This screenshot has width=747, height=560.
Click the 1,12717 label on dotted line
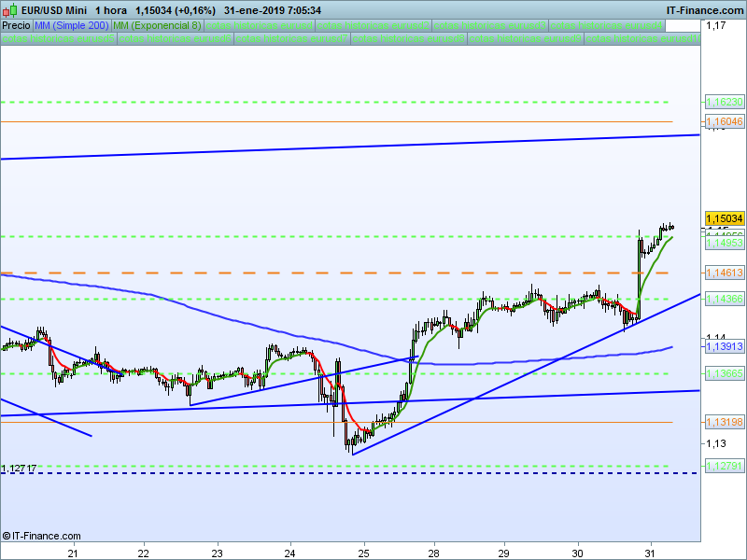tap(19, 468)
